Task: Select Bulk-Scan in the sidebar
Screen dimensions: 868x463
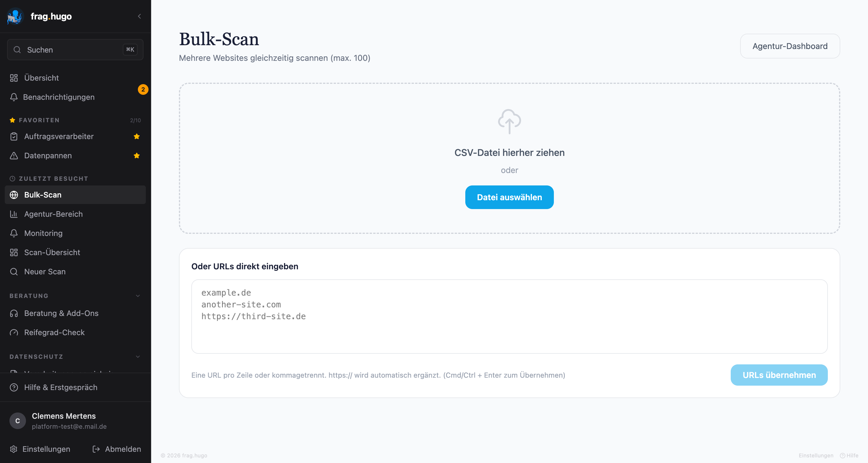Action: point(75,195)
